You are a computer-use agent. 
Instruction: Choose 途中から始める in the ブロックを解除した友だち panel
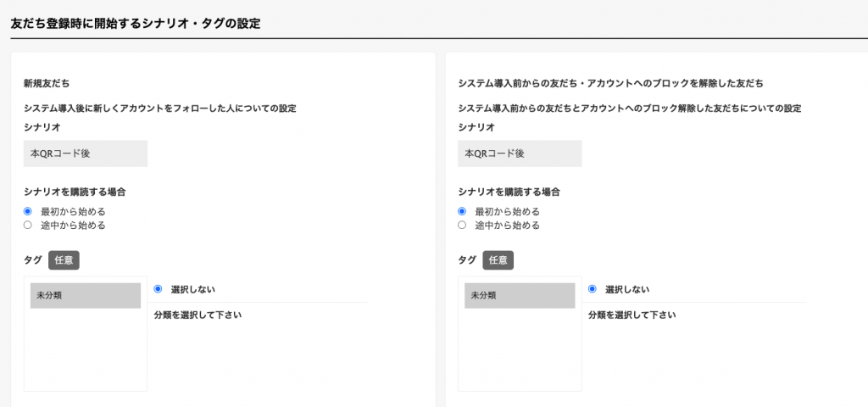click(462, 225)
